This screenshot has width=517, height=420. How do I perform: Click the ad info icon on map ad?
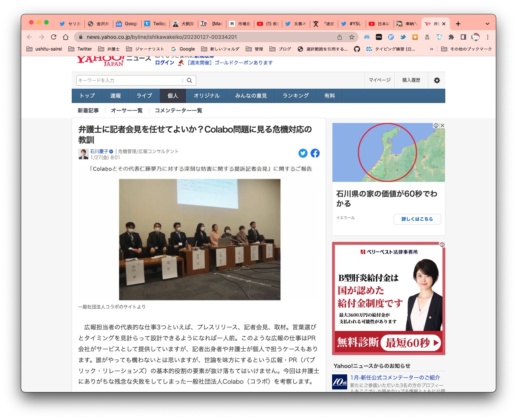[436, 126]
